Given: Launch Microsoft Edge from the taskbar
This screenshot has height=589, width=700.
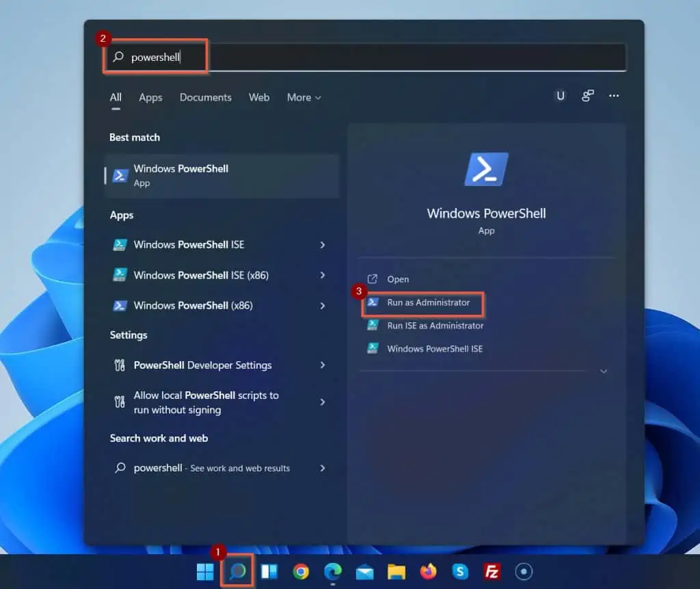Looking at the screenshot, I should click(332, 571).
